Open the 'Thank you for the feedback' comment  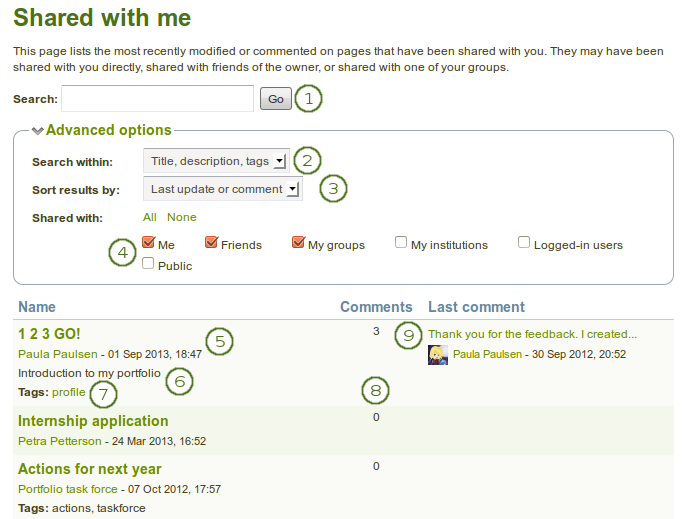532,334
